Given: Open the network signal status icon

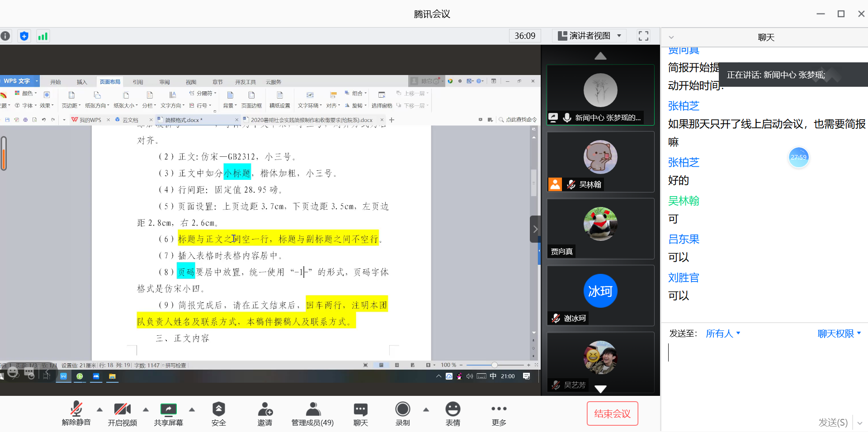Looking at the screenshot, I should coord(43,36).
